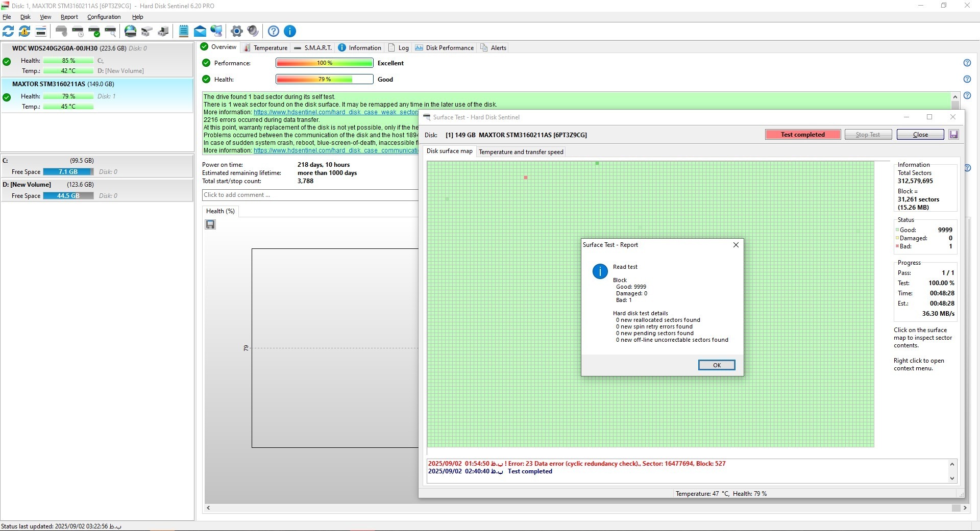Viewport: 980px width, 531px height.
Task: Open the Report menu
Action: (69, 17)
